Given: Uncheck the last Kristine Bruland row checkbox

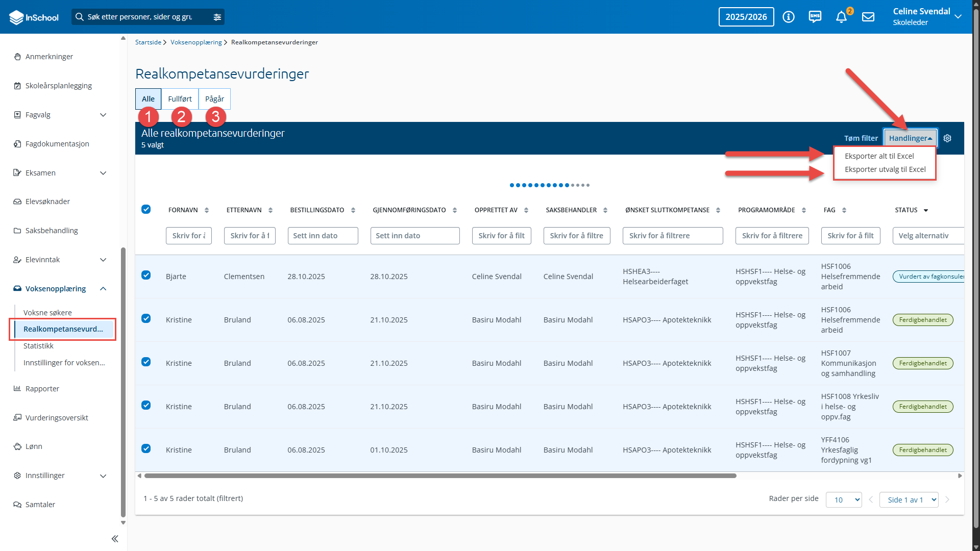Looking at the screenshot, I should [146, 448].
